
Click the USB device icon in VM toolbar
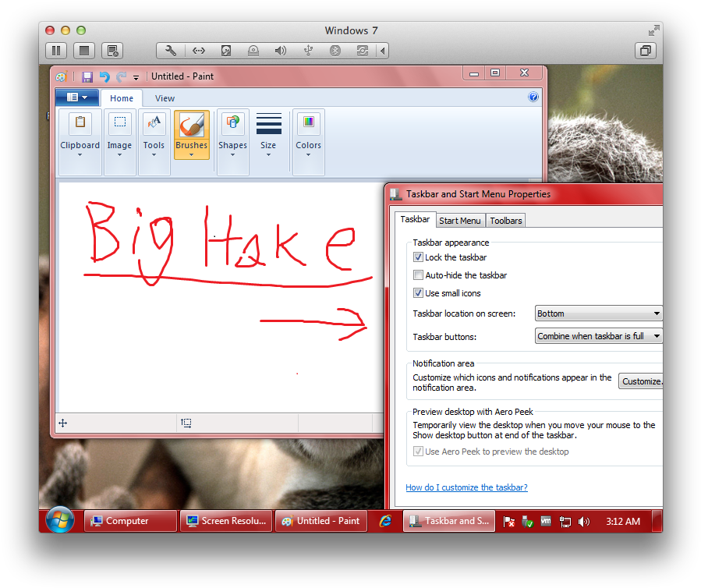308,51
